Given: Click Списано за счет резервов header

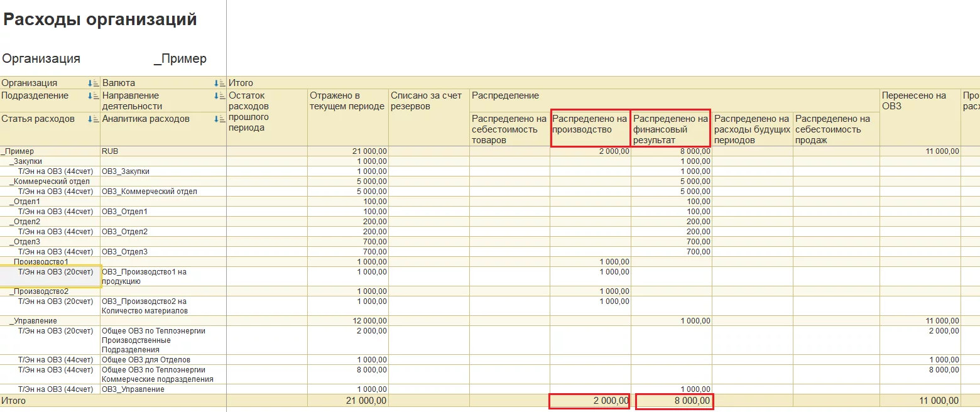Looking at the screenshot, I should 429,117.
